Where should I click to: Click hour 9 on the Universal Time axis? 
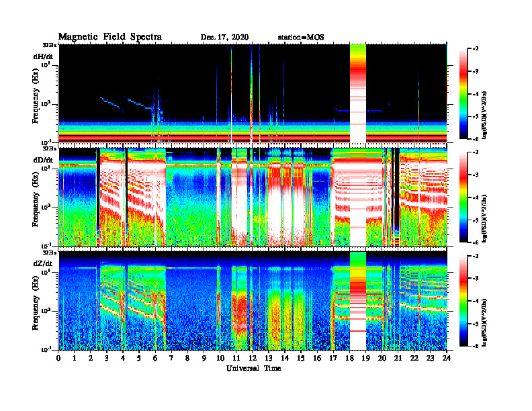coord(204,359)
